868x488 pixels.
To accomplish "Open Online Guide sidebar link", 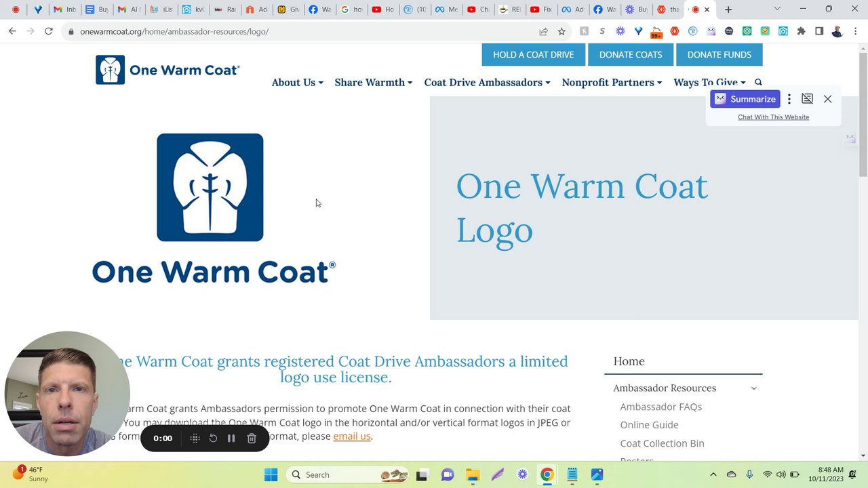I will coord(649,425).
